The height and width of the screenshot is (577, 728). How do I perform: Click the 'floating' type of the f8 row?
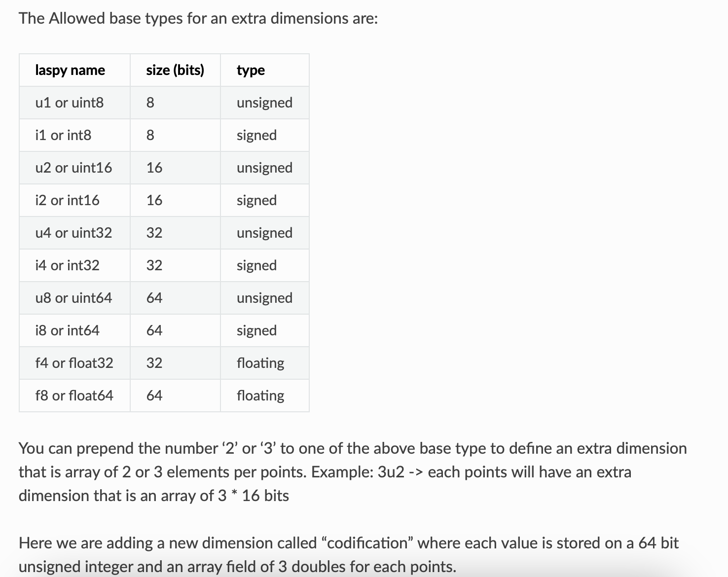point(260,396)
